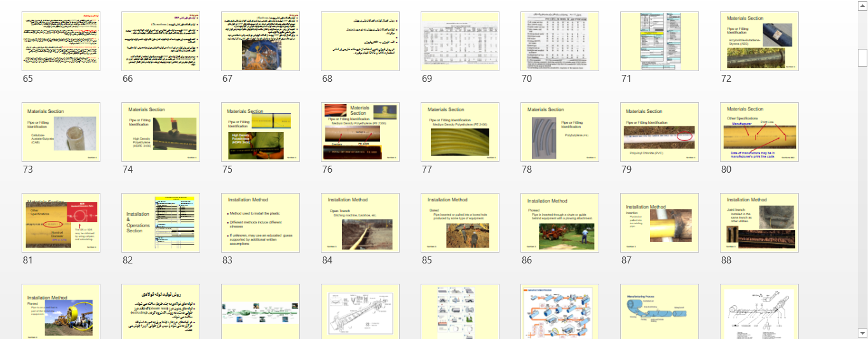Click the vertical scrollbar thumb
868x339 pixels.
[x=862, y=57]
